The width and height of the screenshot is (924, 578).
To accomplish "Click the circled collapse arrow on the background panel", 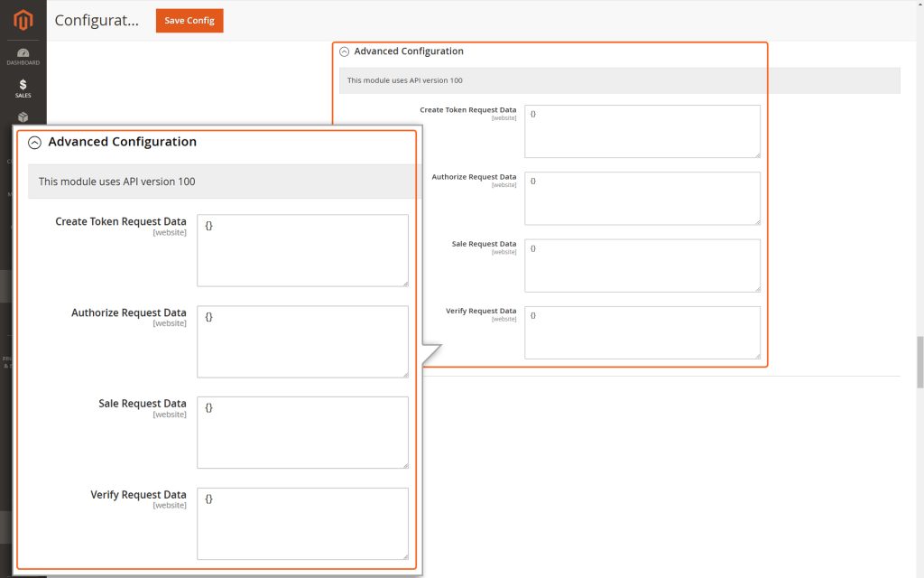I will (x=344, y=51).
